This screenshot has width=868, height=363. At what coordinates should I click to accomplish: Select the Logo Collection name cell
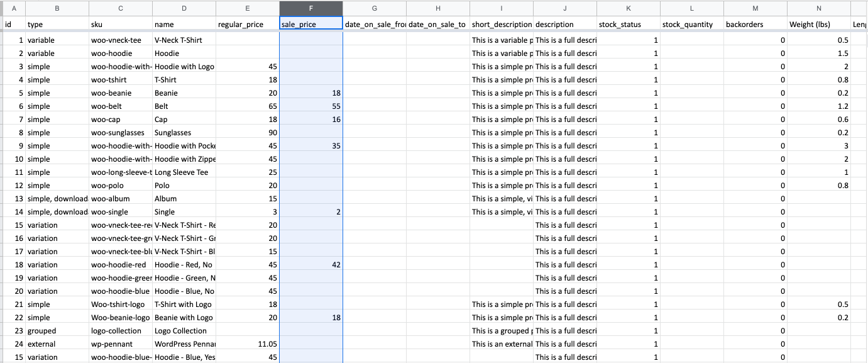coord(184,331)
